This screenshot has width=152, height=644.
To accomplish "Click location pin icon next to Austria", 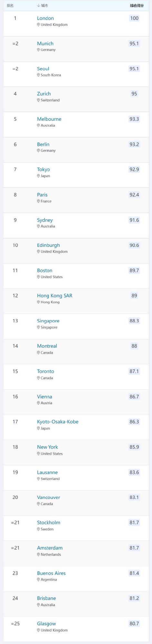I will pyautogui.click(x=38, y=403).
